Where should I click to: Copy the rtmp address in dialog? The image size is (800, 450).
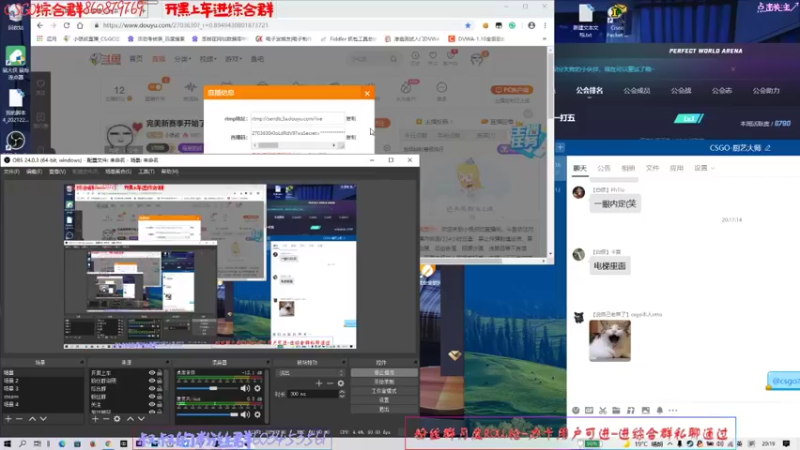click(351, 118)
